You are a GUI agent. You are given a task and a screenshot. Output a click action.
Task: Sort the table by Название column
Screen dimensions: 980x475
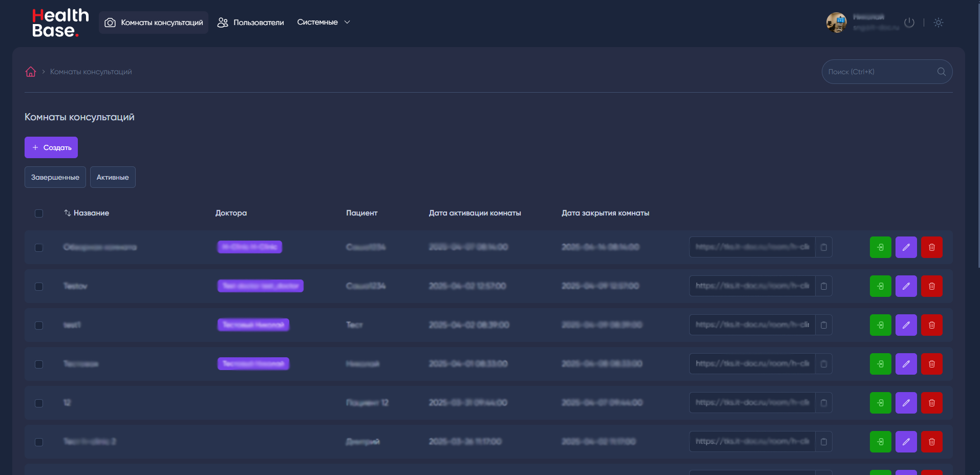click(87, 213)
